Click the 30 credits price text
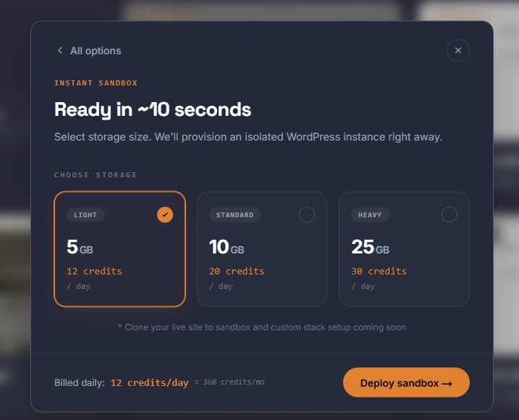This screenshot has width=519, height=420. (x=379, y=272)
